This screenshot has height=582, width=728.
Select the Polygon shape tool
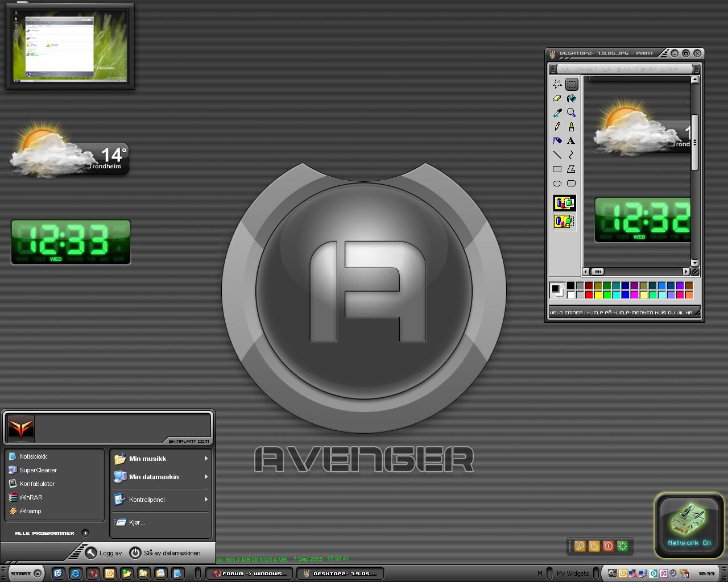(x=572, y=169)
